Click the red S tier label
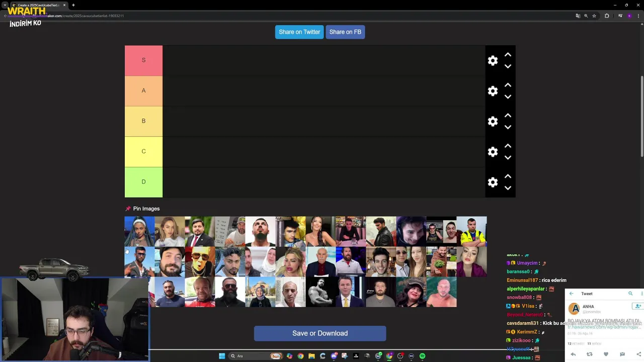 tap(143, 60)
